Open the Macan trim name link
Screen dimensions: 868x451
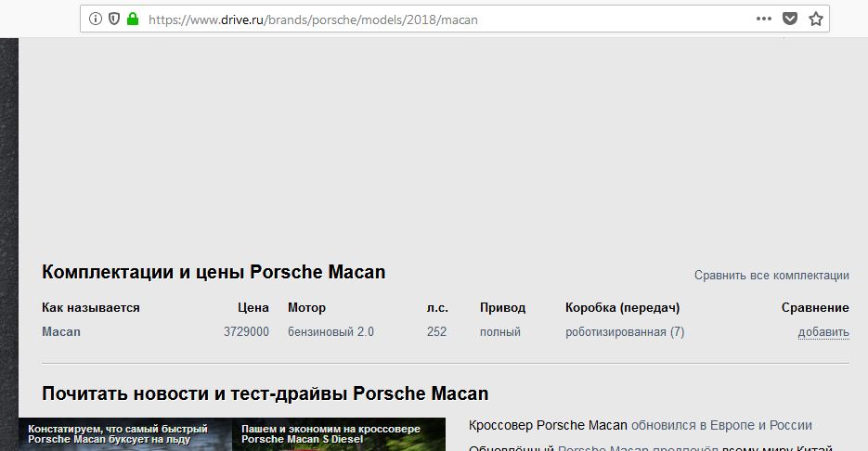(61, 332)
